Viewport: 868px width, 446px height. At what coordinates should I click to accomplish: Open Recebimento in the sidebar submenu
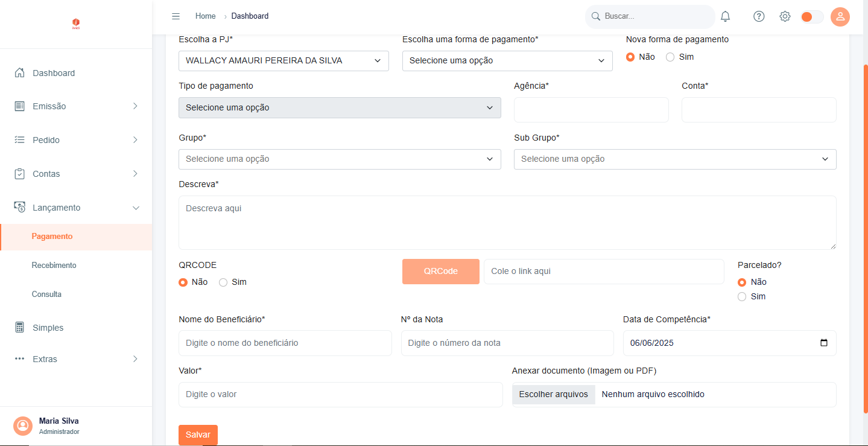54,266
